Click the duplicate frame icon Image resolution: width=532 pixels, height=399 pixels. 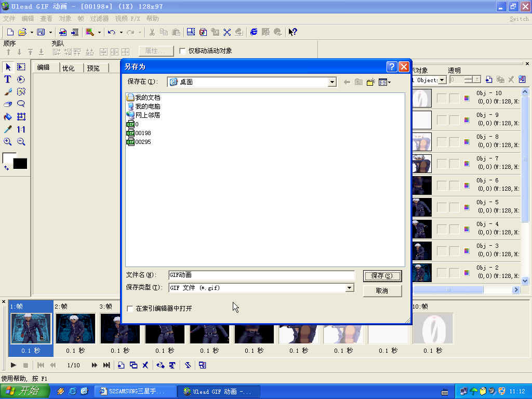[134, 365]
